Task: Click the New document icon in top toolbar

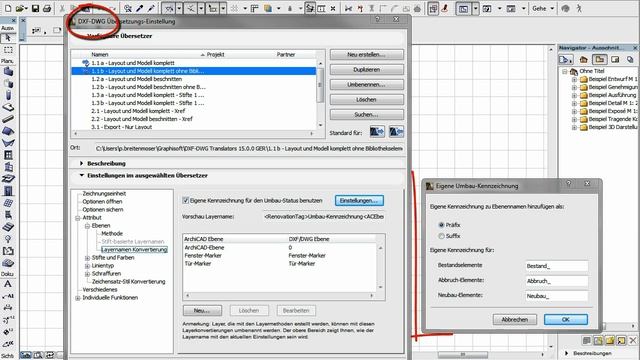Action: pos(8,8)
